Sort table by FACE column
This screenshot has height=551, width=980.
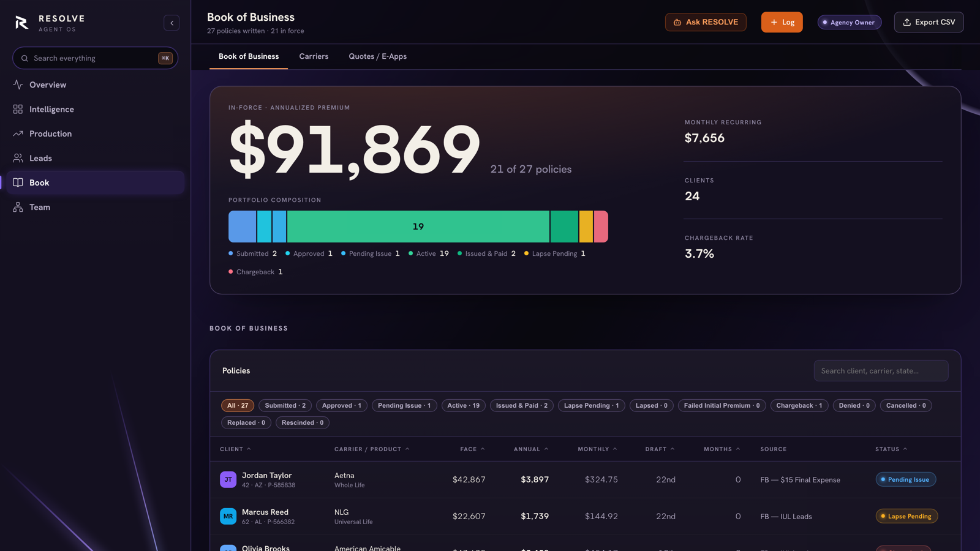coord(472,449)
